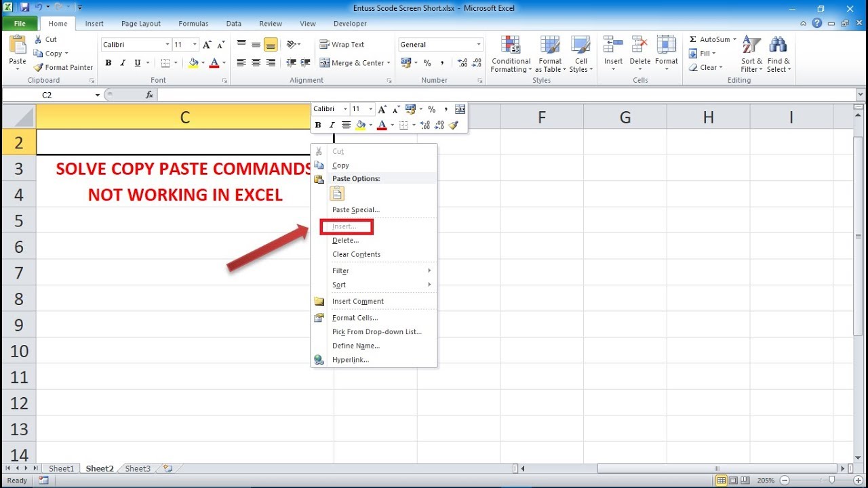This screenshot has height=488, width=868.
Task: Open Find & Select in Editing group
Action: (x=778, y=54)
